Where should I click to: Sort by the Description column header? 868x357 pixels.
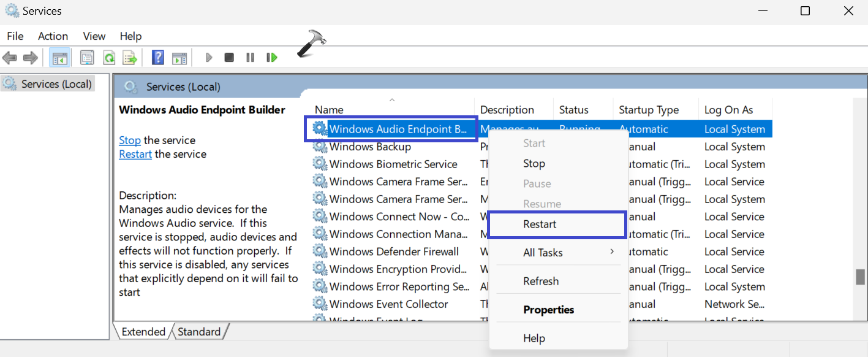[513, 110]
